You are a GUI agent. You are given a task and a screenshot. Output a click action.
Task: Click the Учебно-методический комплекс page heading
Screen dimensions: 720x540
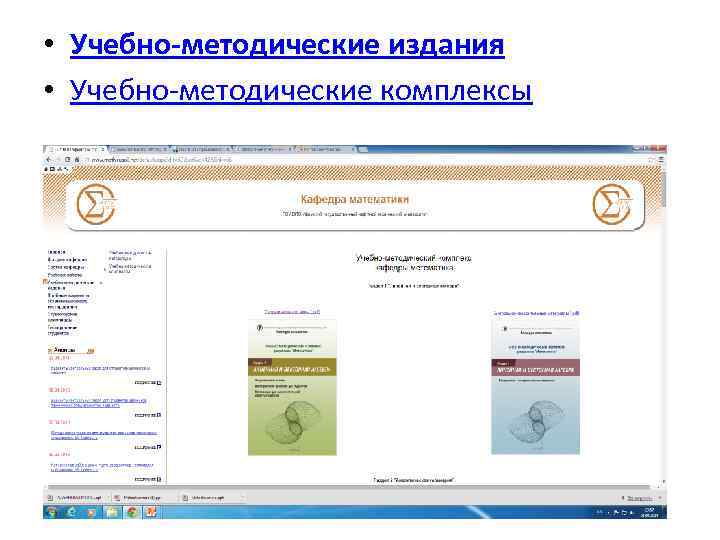point(414,263)
